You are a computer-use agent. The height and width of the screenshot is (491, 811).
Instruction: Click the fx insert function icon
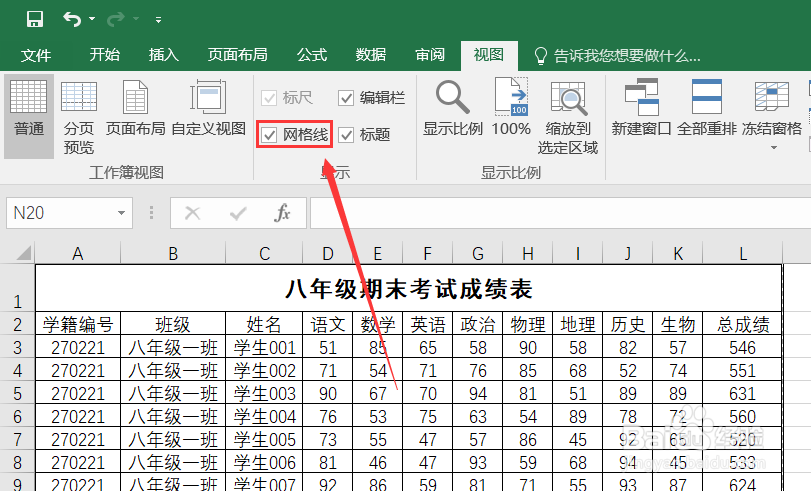tap(282, 213)
